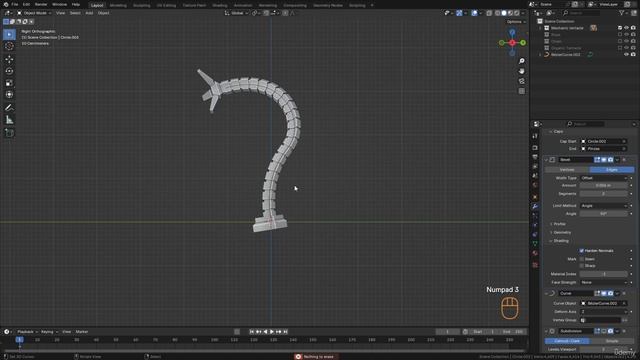Image resolution: width=640 pixels, height=360 pixels.
Task: Adjust the bevel Segments slider
Action: [x=604, y=194]
